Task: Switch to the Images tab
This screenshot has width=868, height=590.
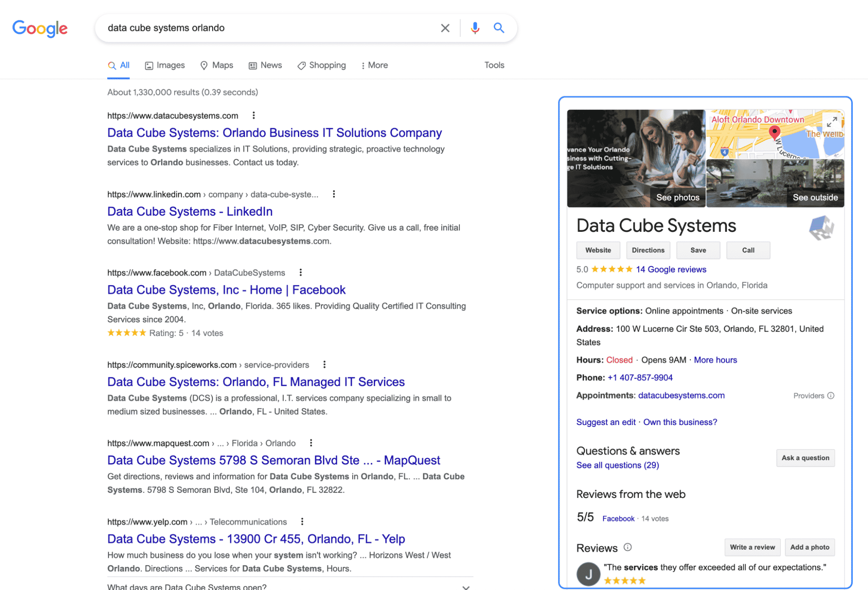Action: (165, 65)
